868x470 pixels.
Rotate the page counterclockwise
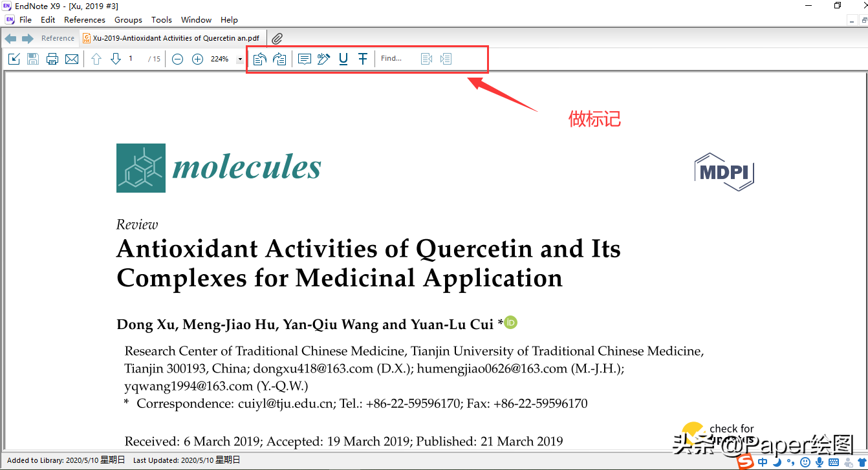pos(259,59)
